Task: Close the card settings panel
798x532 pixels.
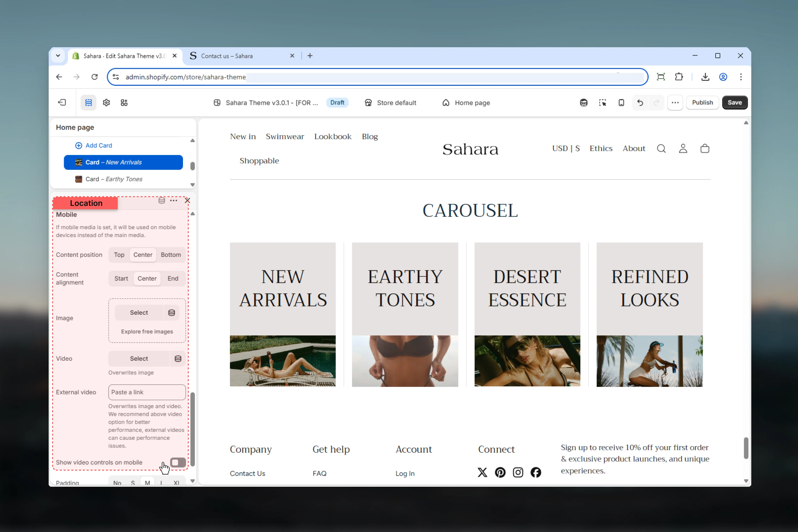Action: pos(187,200)
